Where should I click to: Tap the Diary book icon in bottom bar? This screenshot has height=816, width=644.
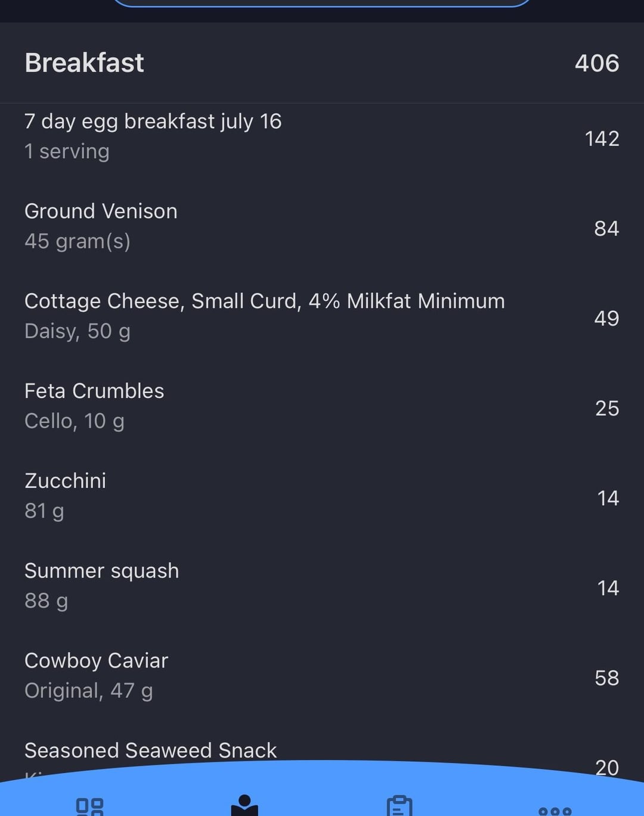click(244, 805)
